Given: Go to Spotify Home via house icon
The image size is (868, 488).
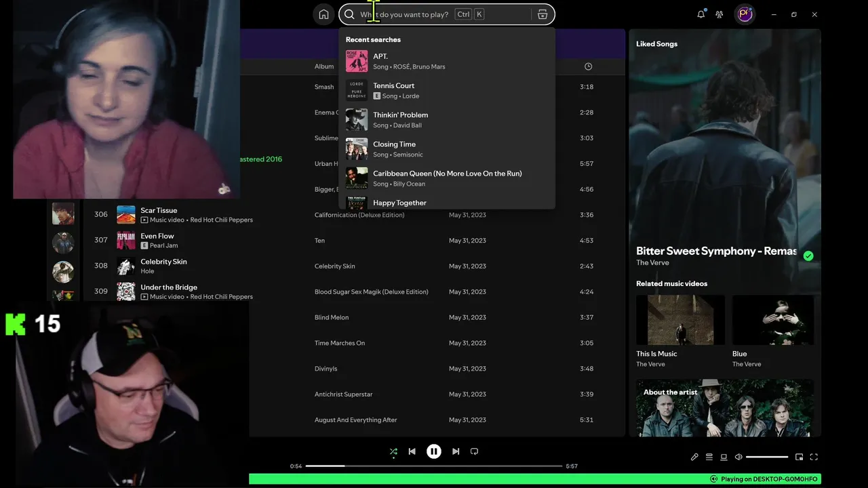Looking at the screenshot, I should tap(323, 14).
